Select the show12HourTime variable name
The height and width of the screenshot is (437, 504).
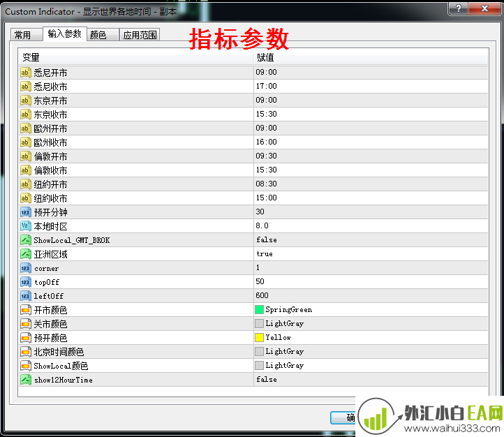tap(64, 380)
